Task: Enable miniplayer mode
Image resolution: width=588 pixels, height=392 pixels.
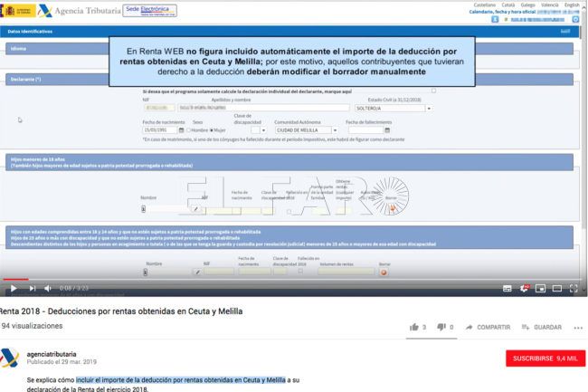Action: tap(540, 289)
